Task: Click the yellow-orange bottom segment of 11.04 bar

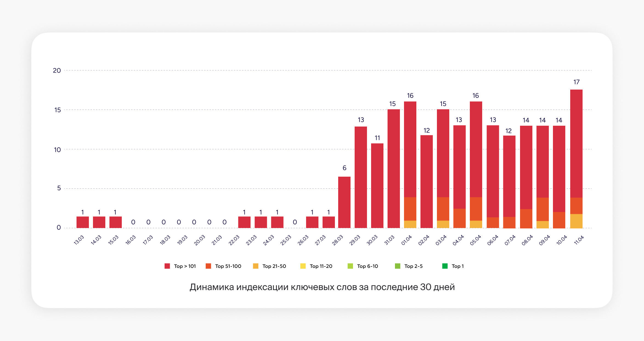Action: [576, 221]
